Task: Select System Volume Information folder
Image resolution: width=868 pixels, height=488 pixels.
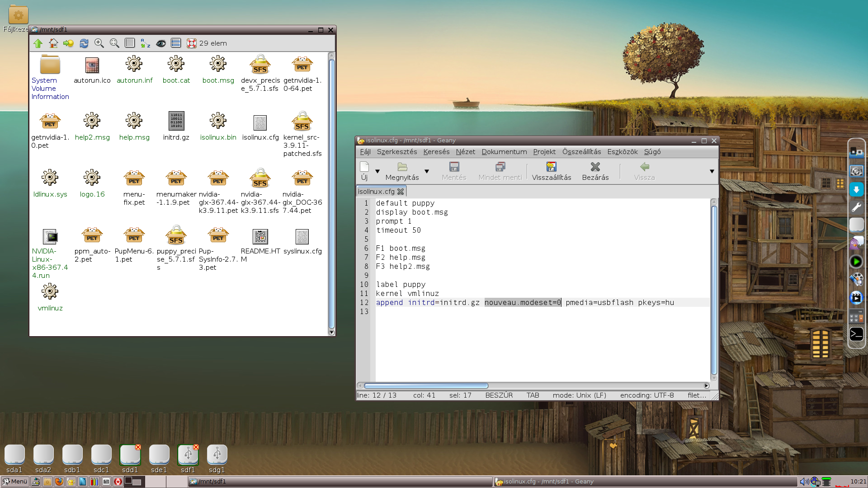Action: click(x=50, y=77)
